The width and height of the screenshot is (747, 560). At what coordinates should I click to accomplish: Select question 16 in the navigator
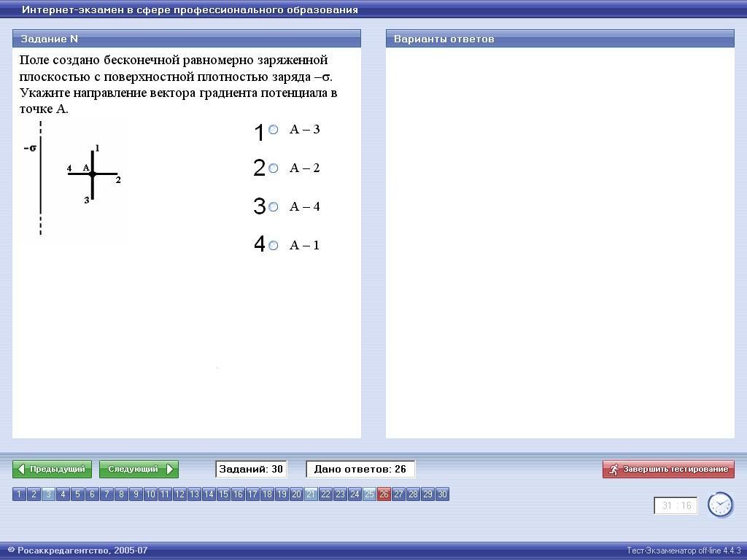pyautogui.click(x=238, y=494)
